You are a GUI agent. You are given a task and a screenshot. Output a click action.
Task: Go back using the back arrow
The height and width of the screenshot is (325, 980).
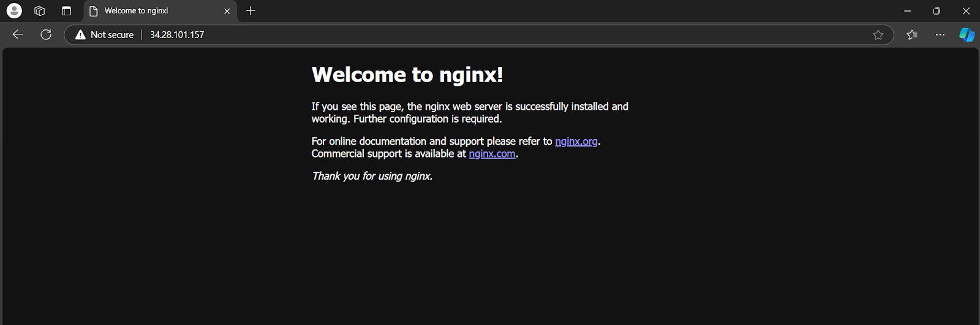click(18, 34)
